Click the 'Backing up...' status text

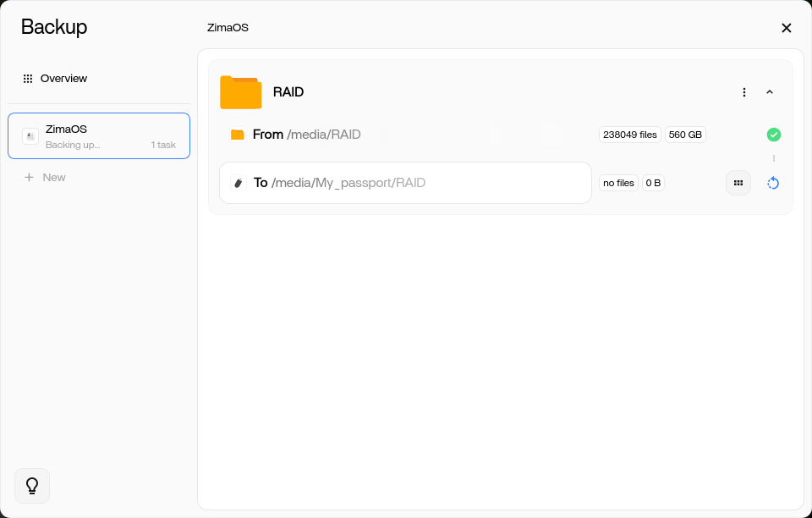(x=73, y=145)
